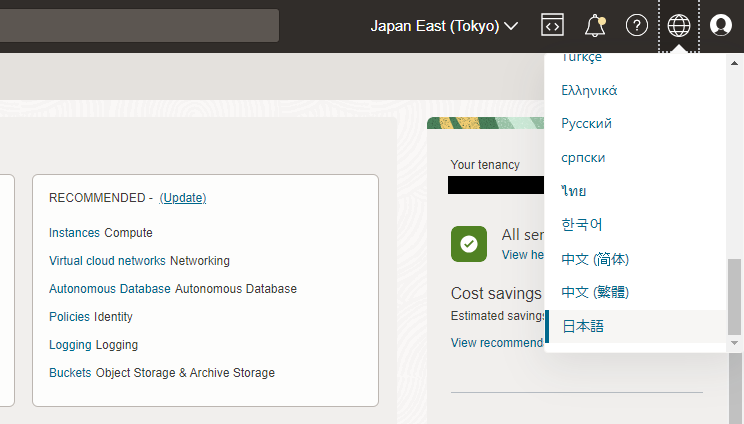Click the globe language selector icon
The width and height of the screenshot is (744, 424).
click(679, 26)
